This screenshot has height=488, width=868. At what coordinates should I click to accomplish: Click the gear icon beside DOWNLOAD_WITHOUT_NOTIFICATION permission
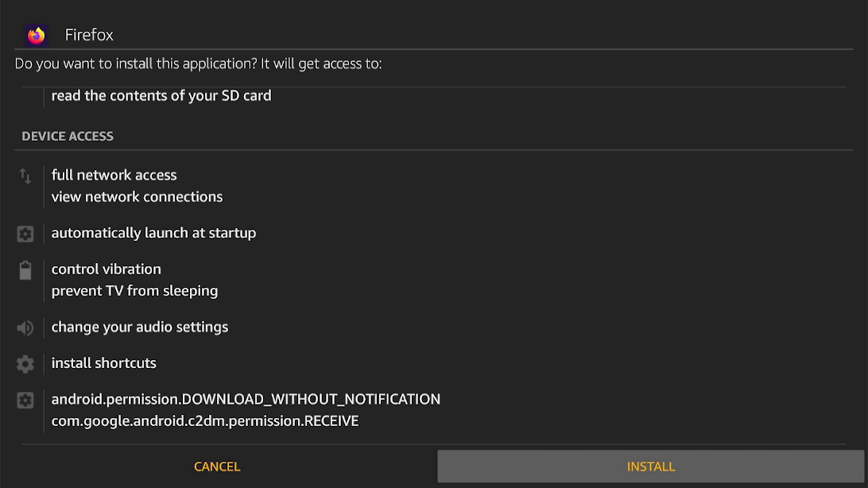(x=25, y=400)
